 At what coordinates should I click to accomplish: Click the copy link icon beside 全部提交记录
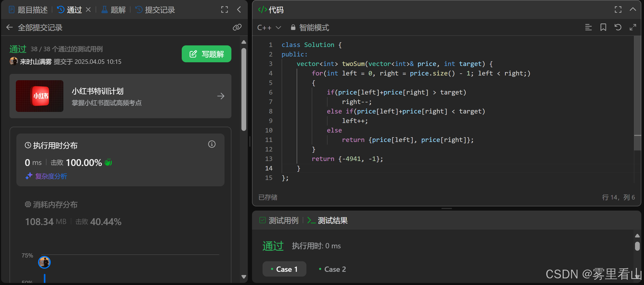tap(237, 27)
